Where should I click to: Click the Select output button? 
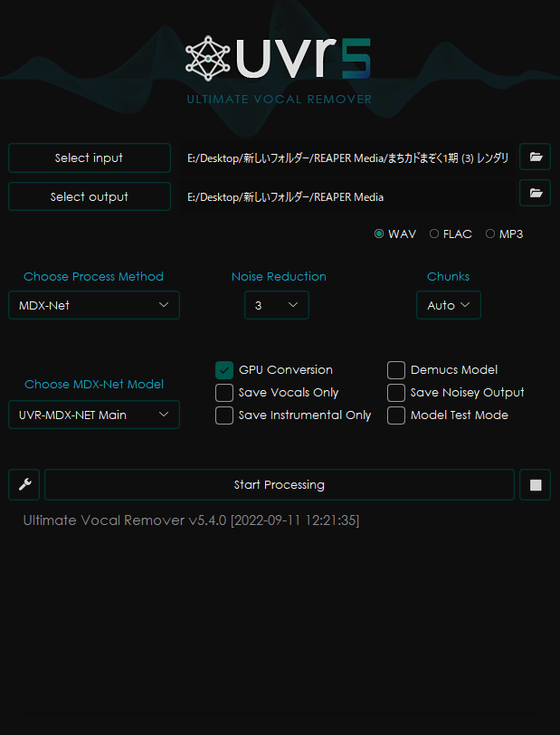(90, 196)
